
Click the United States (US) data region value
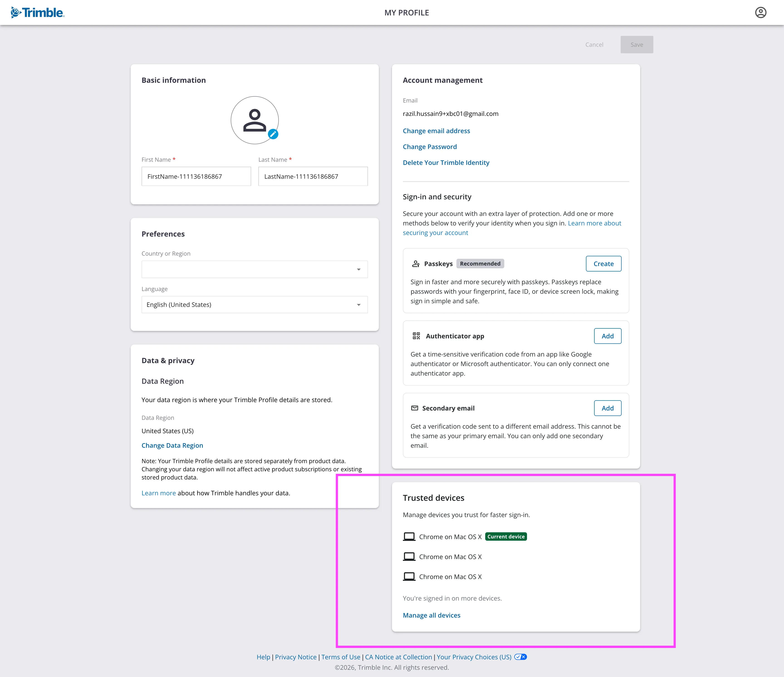point(168,431)
